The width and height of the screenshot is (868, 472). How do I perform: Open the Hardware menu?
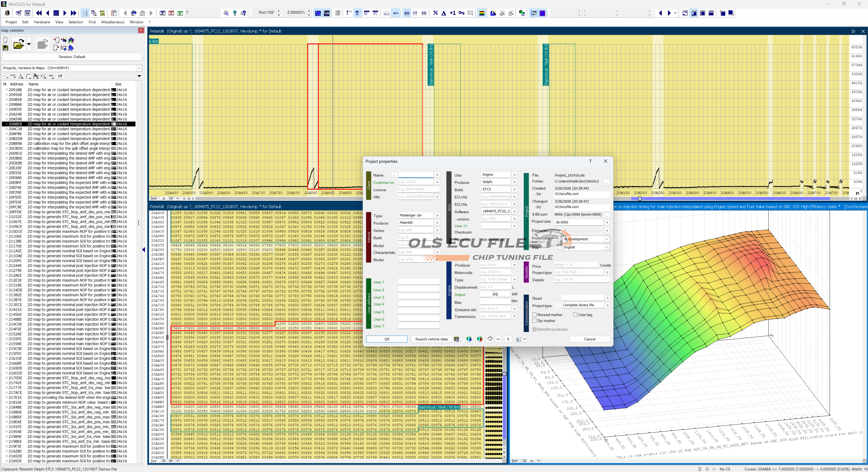coord(42,22)
